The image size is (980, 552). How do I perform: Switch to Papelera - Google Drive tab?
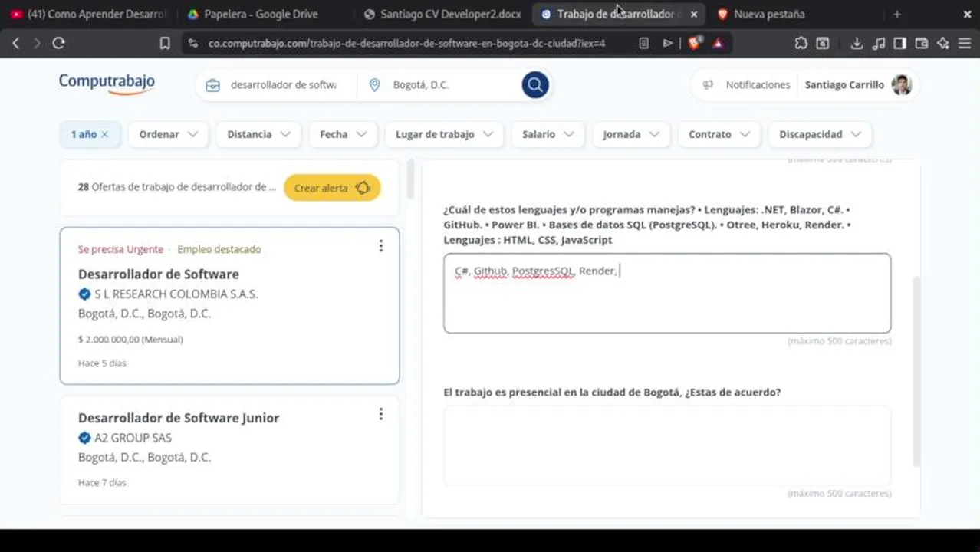[x=261, y=14]
